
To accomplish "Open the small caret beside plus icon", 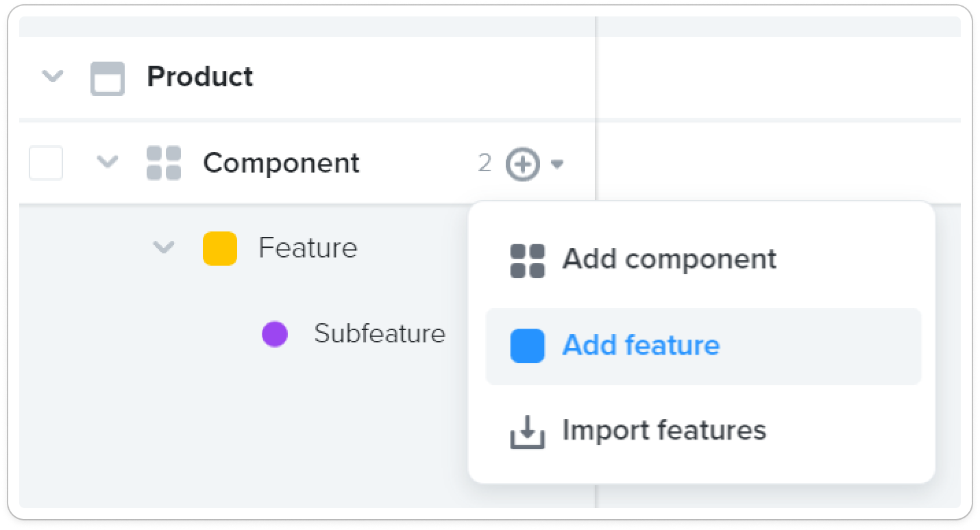I will pos(557,164).
